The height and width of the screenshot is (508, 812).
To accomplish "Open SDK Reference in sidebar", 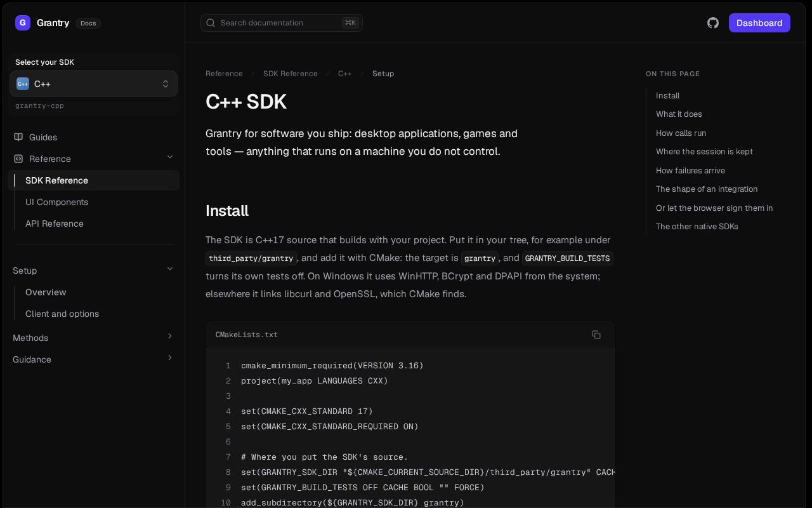I will (93, 180).
